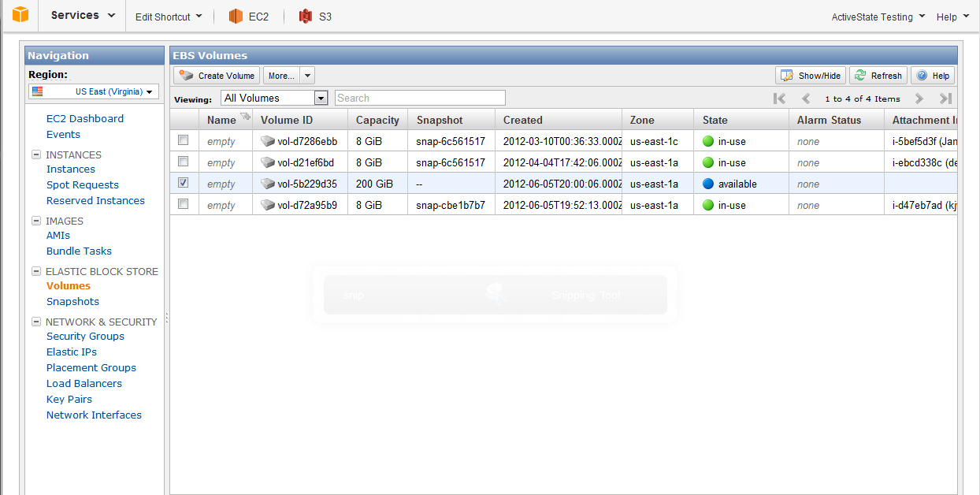The width and height of the screenshot is (980, 495).
Task: Click the Show/Hide columns button
Action: (811, 76)
